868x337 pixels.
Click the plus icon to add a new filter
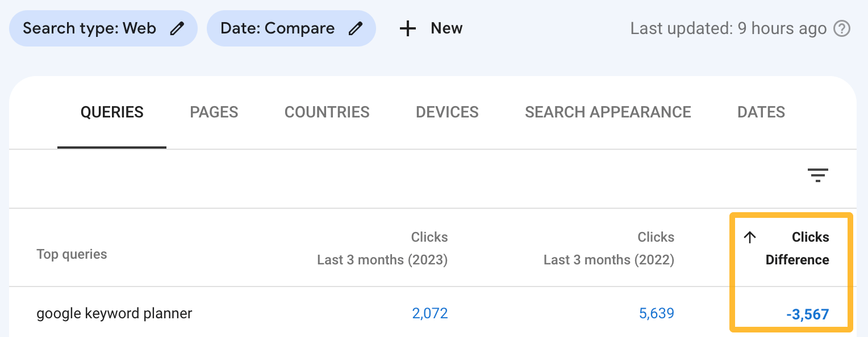(x=407, y=28)
